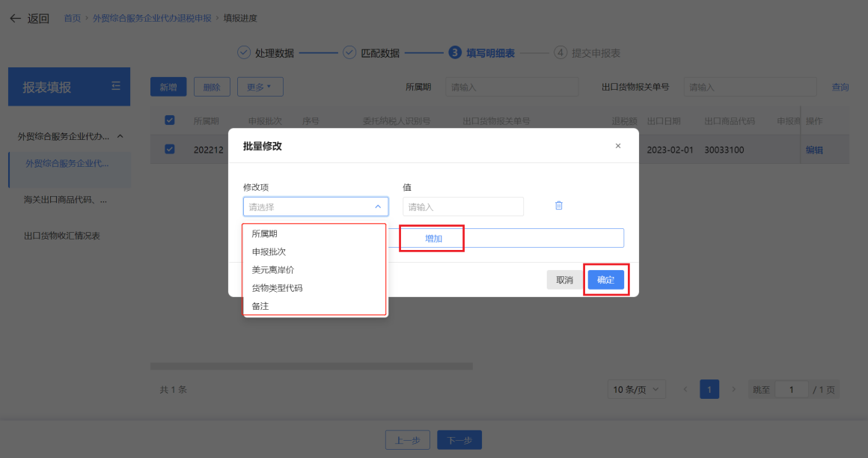
Task: Change the 10 条/页 page size dropdown
Action: pyautogui.click(x=636, y=389)
